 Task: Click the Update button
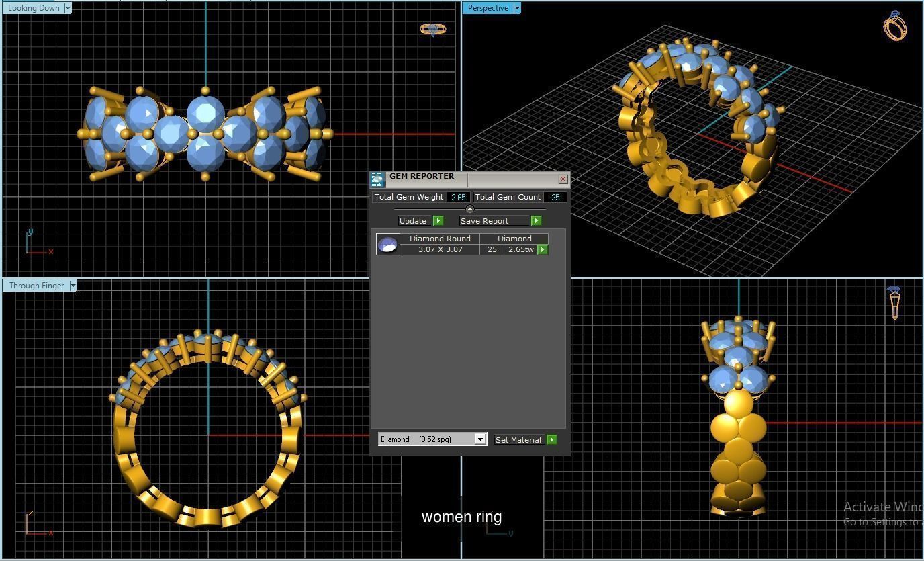click(x=413, y=221)
